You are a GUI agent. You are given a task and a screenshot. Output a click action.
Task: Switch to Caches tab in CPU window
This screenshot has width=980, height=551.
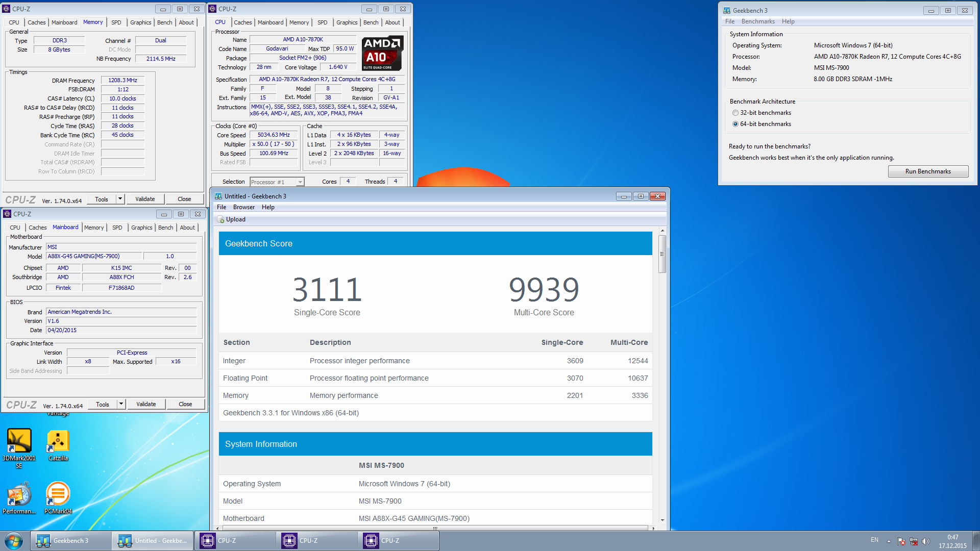click(243, 22)
